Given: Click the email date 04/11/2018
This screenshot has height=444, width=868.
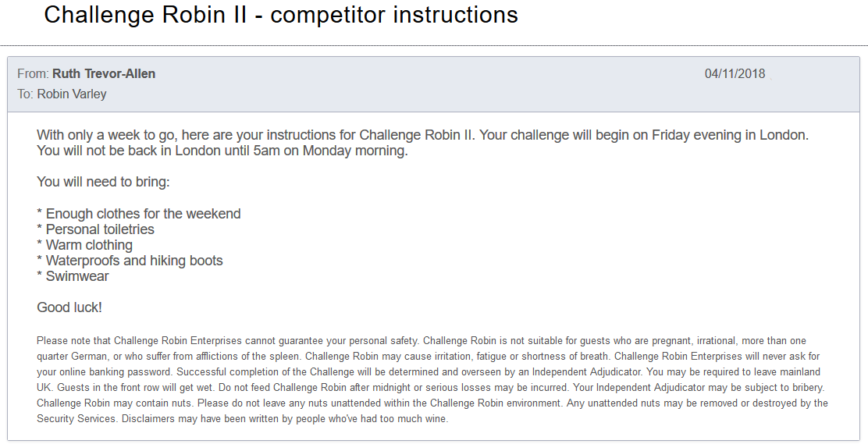Looking at the screenshot, I should (x=735, y=74).
